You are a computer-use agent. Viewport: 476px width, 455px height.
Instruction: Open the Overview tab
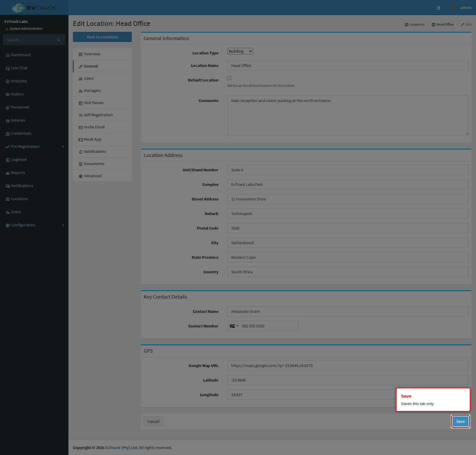click(x=102, y=54)
